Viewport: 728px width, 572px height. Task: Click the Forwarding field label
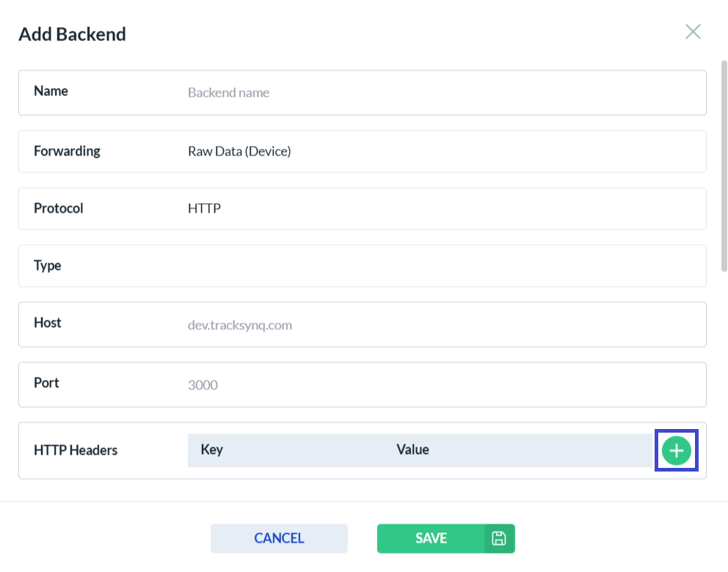(67, 151)
